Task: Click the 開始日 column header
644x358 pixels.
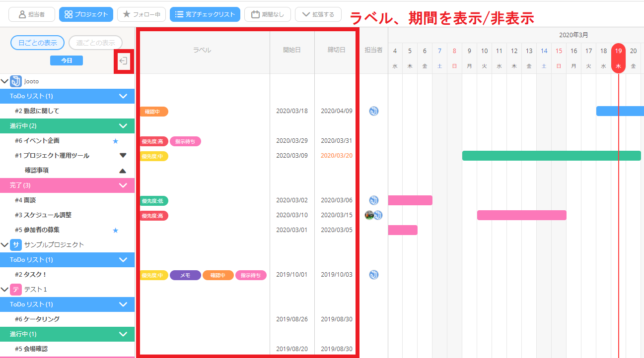Action: (x=292, y=50)
